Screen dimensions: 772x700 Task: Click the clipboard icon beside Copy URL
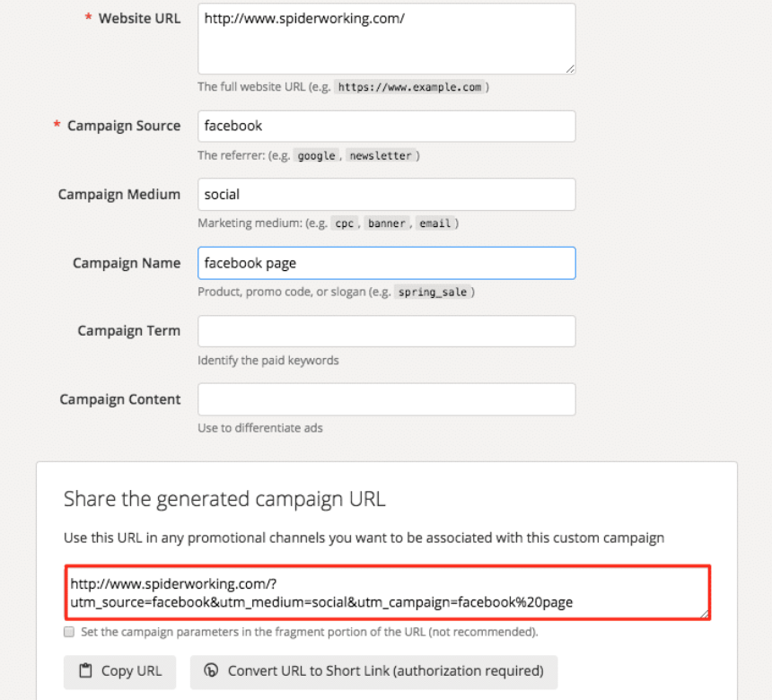click(x=86, y=671)
